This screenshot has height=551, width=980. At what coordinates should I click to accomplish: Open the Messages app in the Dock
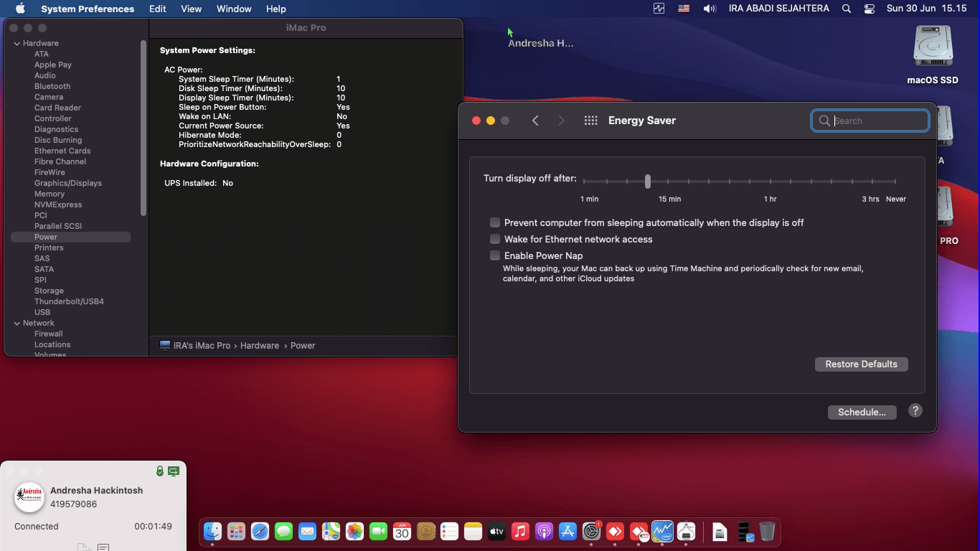point(283,532)
